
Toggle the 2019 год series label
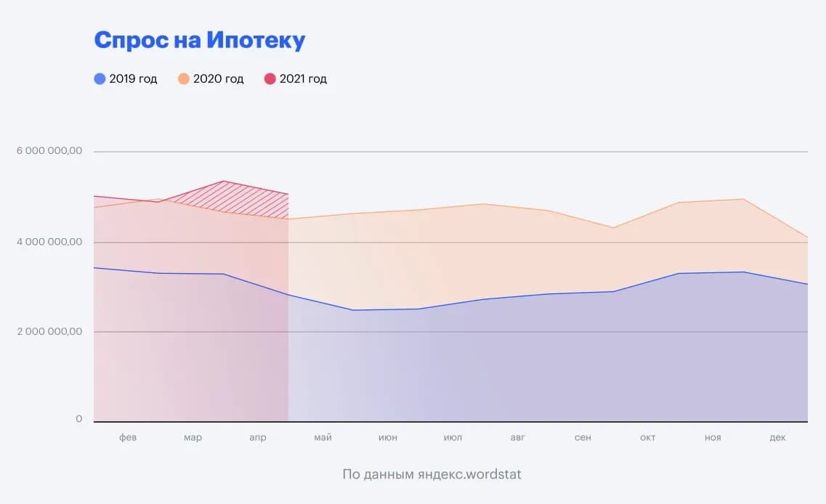pos(133,79)
